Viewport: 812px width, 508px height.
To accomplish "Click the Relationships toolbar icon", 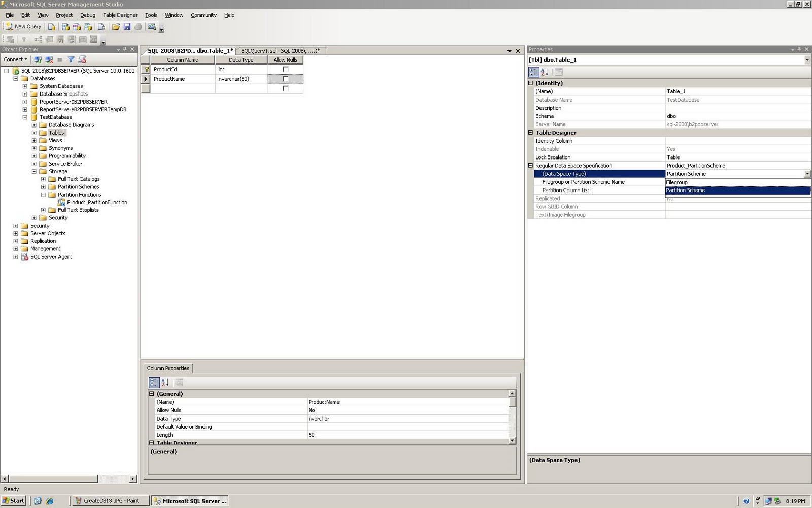I will [38, 39].
